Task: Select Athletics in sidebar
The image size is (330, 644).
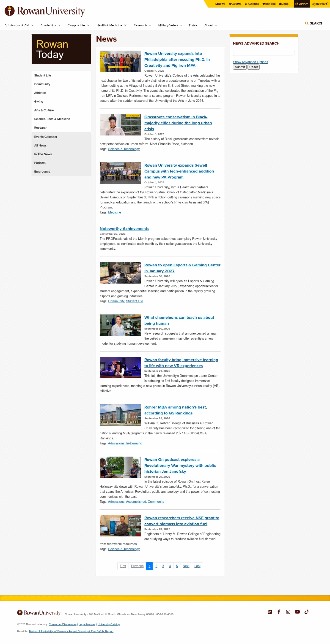Action: (40, 93)
